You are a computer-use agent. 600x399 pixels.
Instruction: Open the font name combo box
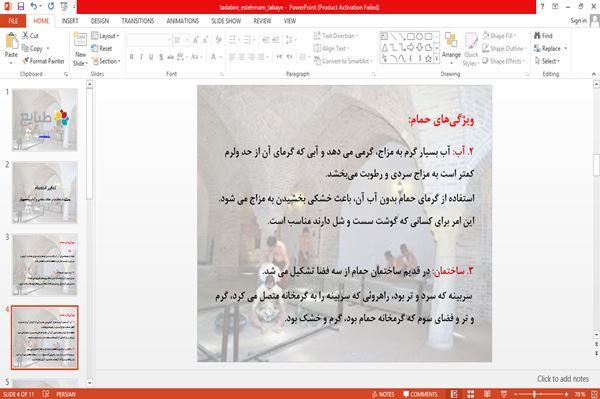(x=150, y=40)
